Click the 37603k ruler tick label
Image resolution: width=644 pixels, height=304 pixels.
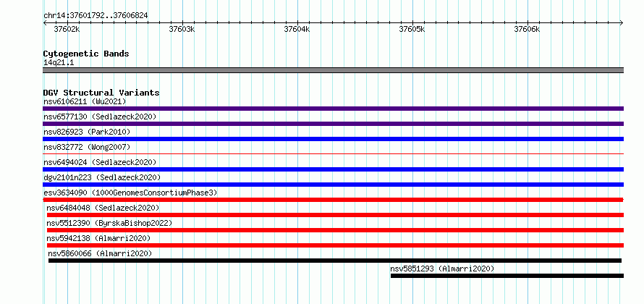click(x=182, y=29)
